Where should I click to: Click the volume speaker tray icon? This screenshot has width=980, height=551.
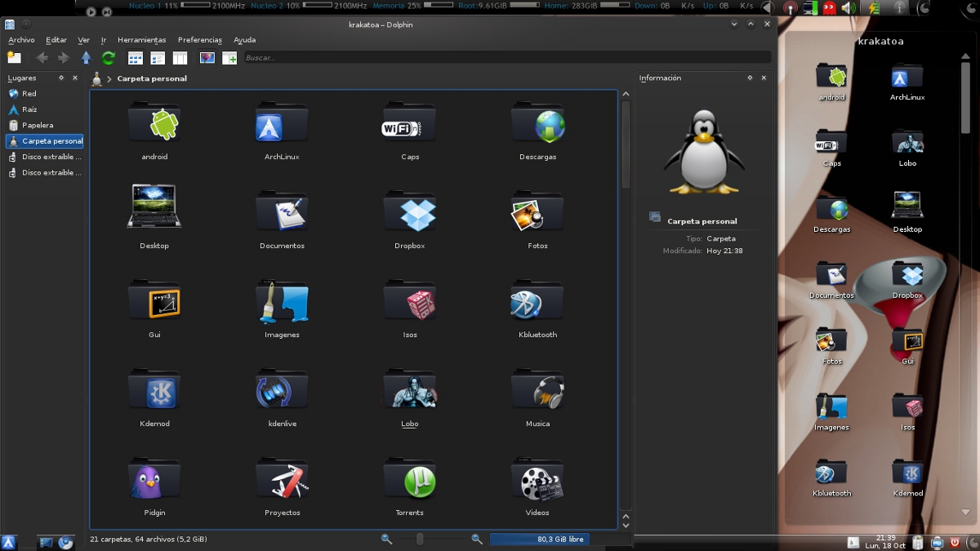849,8
